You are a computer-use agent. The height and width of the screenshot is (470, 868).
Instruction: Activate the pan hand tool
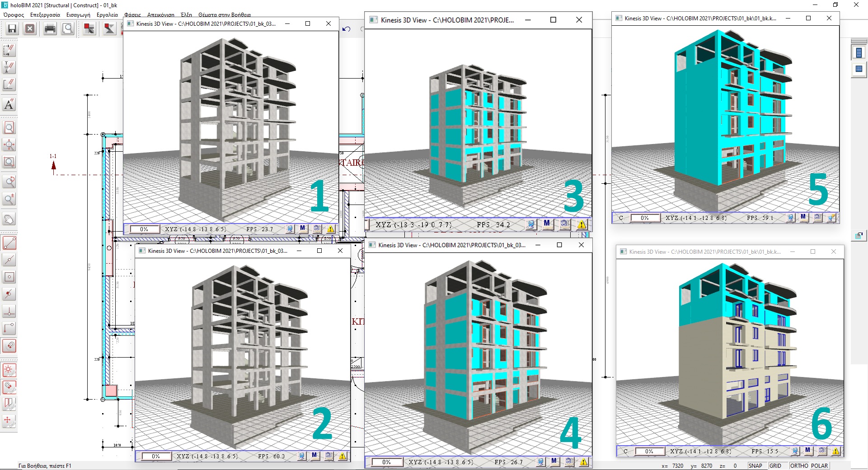pos(9,219)
